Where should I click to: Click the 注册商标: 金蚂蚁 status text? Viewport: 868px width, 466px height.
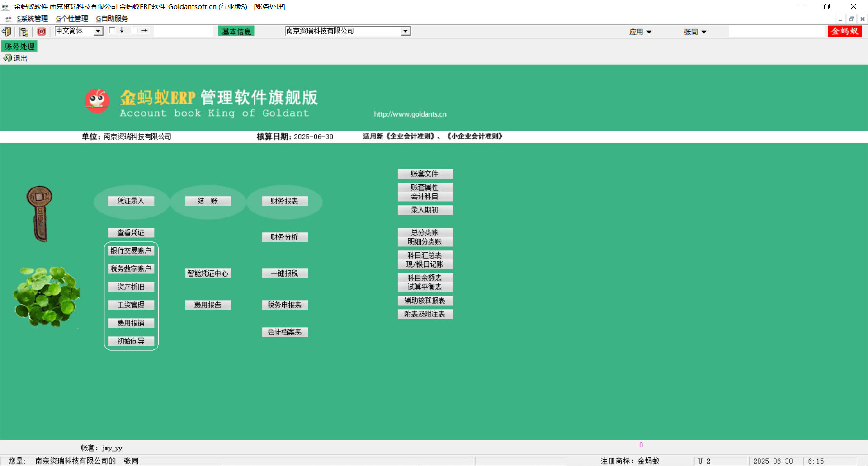pos(630,461)
